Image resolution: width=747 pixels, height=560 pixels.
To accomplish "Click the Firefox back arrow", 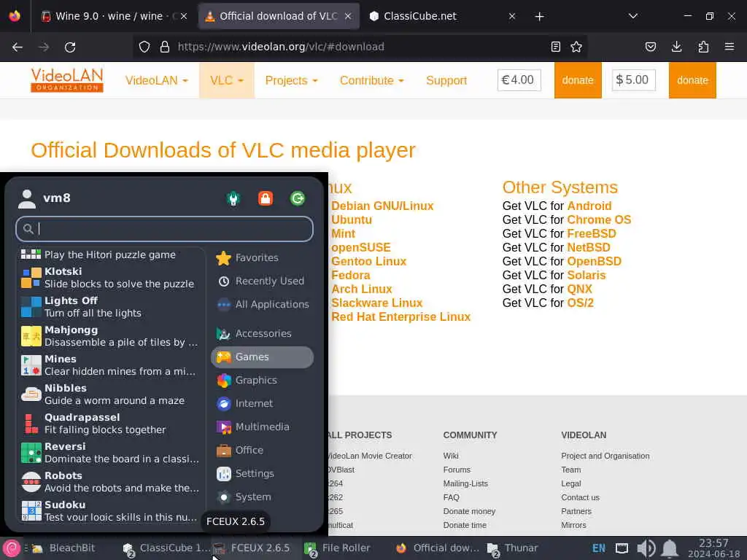I will click(x=18, y=47).
